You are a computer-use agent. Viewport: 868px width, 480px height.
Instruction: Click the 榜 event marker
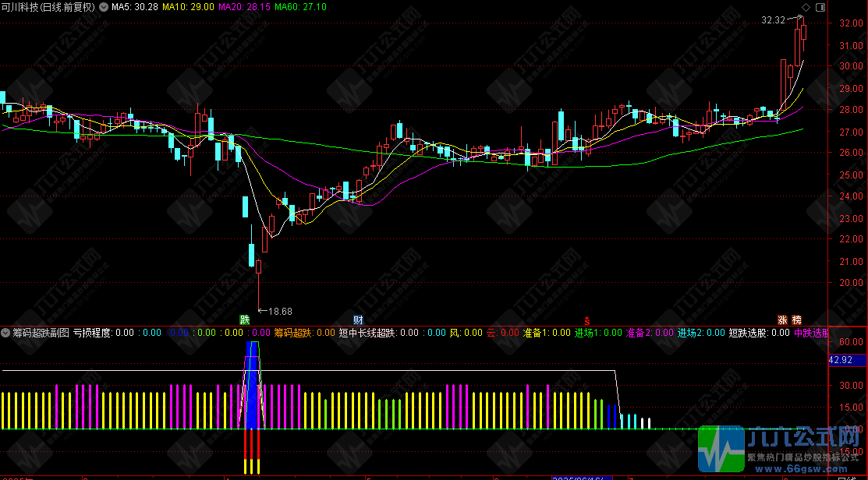pyautogui.click(x=796, y=319)
